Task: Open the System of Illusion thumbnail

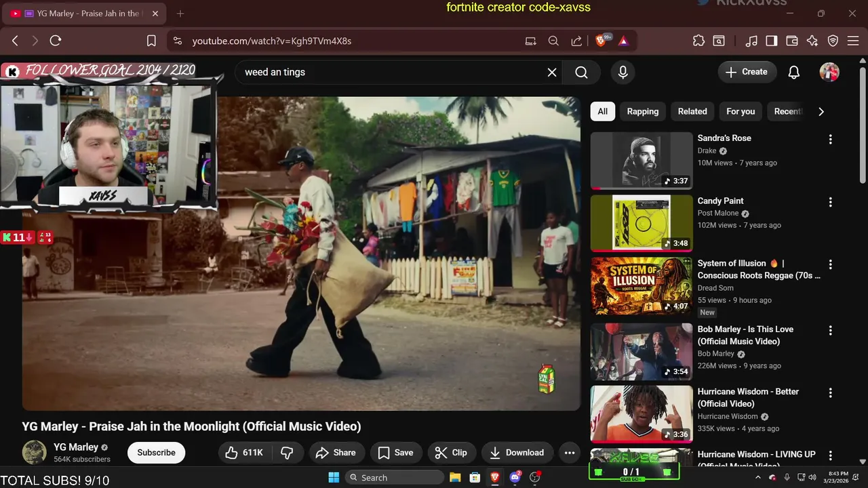Action: coord(642,285)
